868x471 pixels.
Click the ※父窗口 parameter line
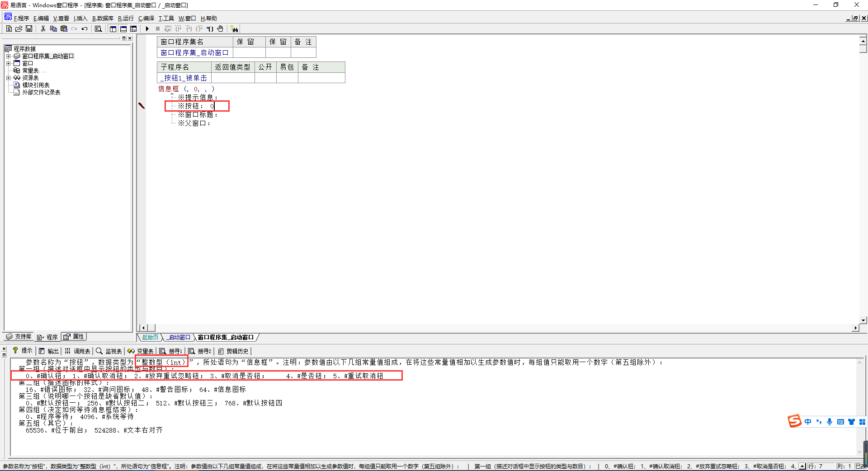[x=194, y=123]
